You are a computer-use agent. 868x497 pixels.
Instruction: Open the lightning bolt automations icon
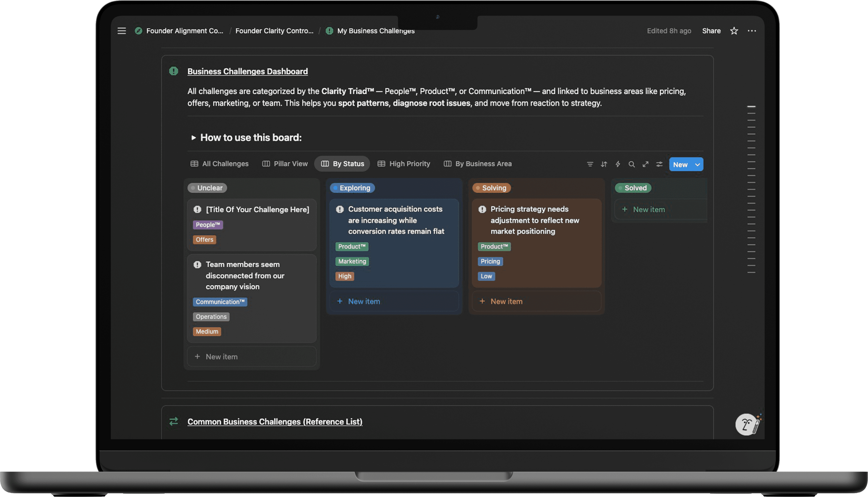point(618,164)
